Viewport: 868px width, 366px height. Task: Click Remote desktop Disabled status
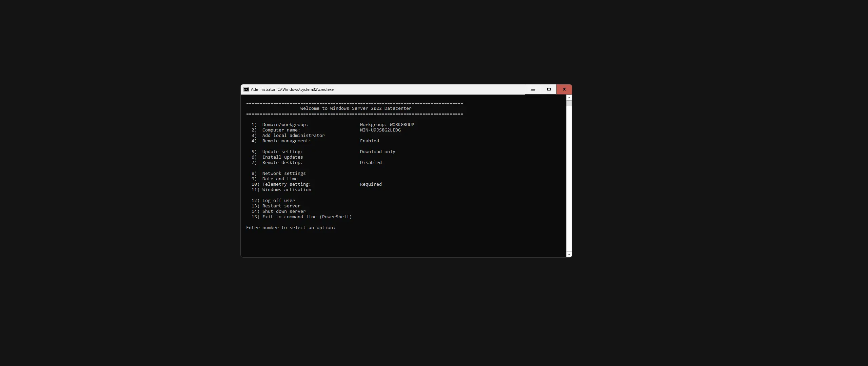click(x=371, y=163)
